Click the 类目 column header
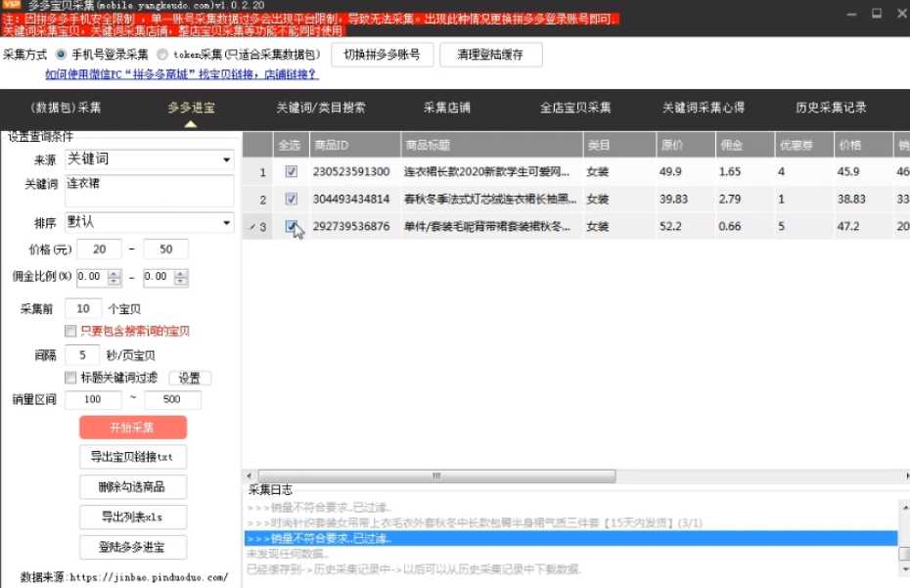 (x=619, y=145)
